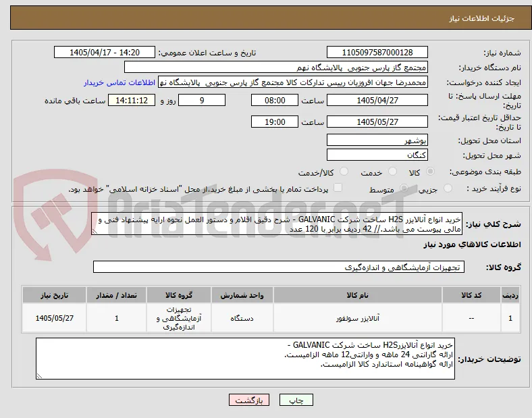Click the واحد شمارش column header
This screenshot has height=418, width=532.
(242, 295)
